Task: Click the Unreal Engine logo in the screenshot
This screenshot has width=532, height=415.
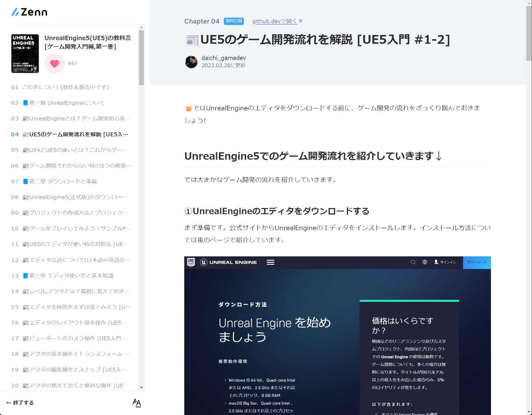Action: pos(228,262)
